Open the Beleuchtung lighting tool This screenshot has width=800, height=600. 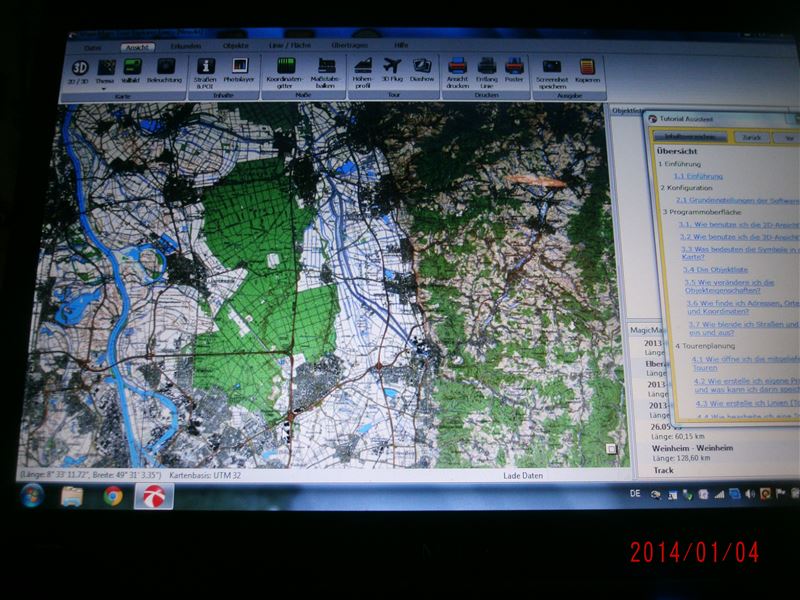tap(164, 69)
